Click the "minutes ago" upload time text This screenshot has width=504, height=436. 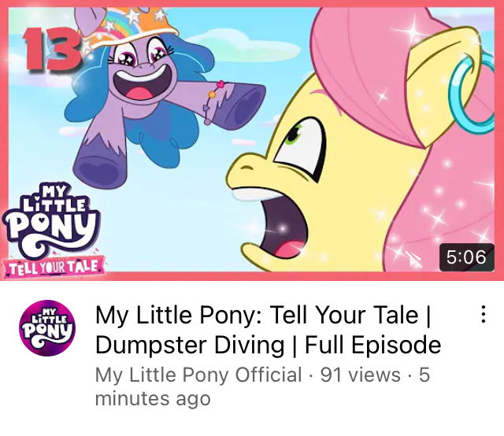153,398
